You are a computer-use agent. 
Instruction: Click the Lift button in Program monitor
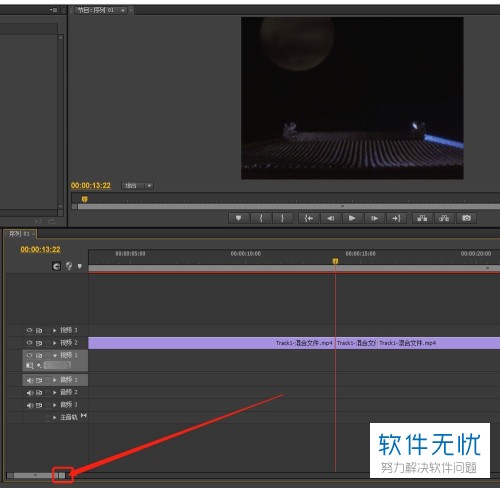coord(422,218)
